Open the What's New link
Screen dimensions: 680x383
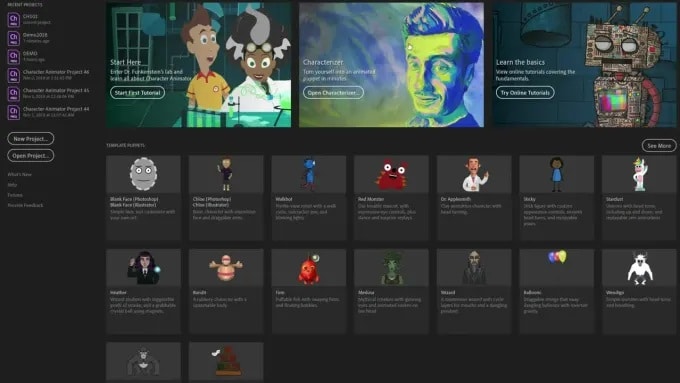20,174
